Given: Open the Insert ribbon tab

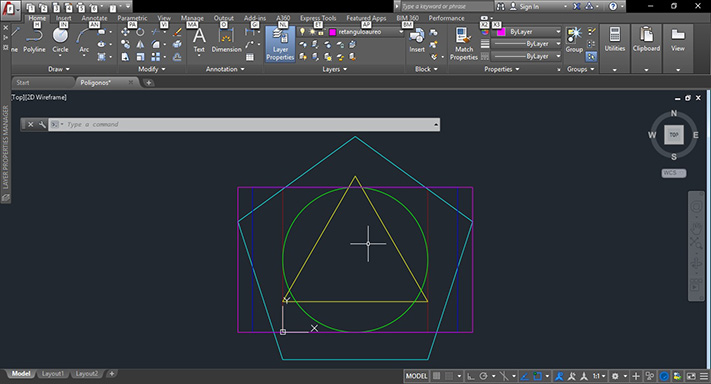Looking at the screenshot, I should point(63,18).
